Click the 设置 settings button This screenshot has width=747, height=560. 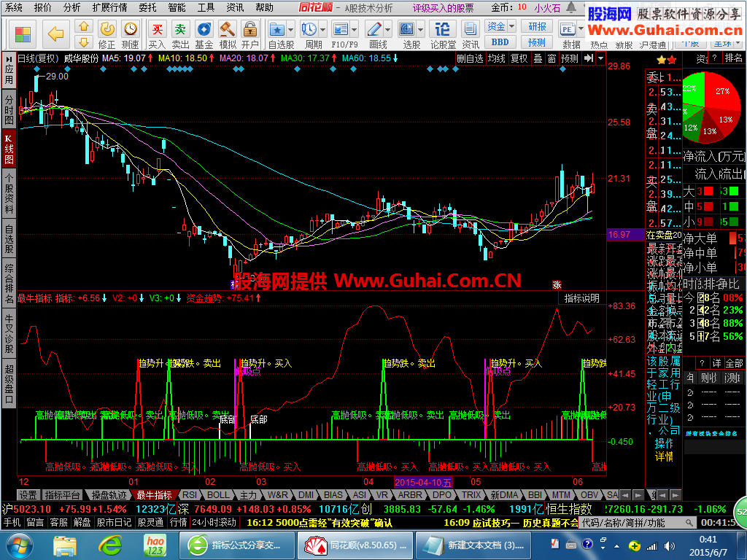tap(28, 495)
